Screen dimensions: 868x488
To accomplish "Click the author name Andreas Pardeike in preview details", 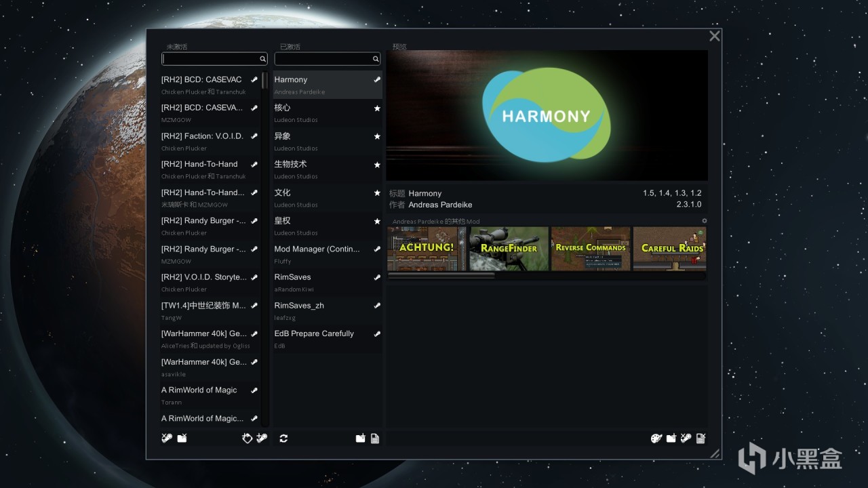I will point(441,205).
